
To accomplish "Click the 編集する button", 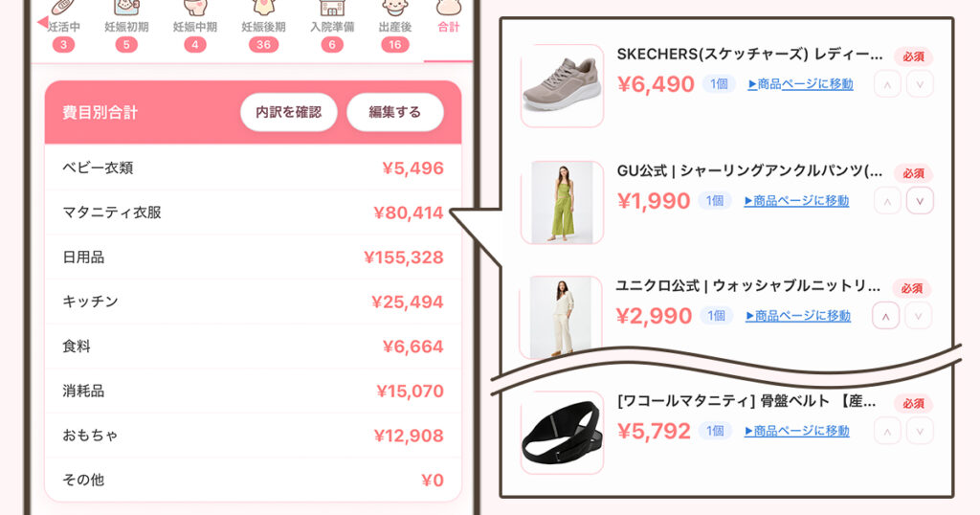I will pyautogui.click(x=395, y=113).
